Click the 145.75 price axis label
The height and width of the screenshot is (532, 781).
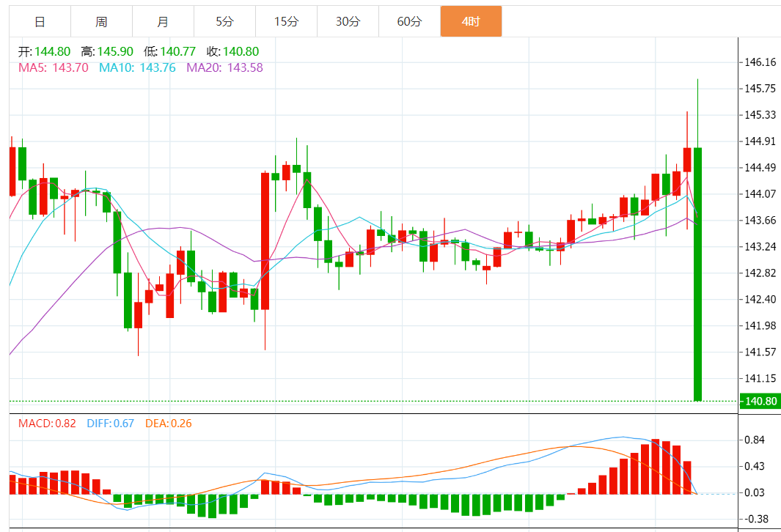coord(760,89)
